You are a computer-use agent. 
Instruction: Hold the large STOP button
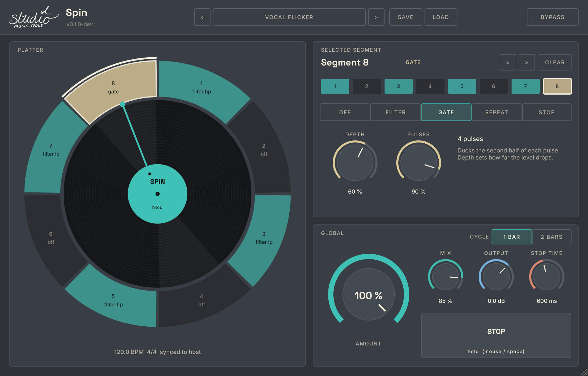pyautogui.click(x=496, y=335)
